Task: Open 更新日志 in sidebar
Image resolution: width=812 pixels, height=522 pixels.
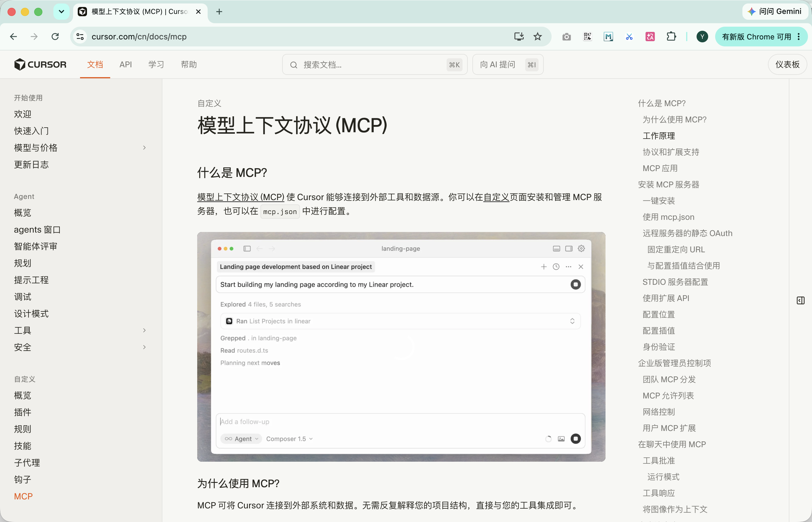Action: (x=31, y=165)
